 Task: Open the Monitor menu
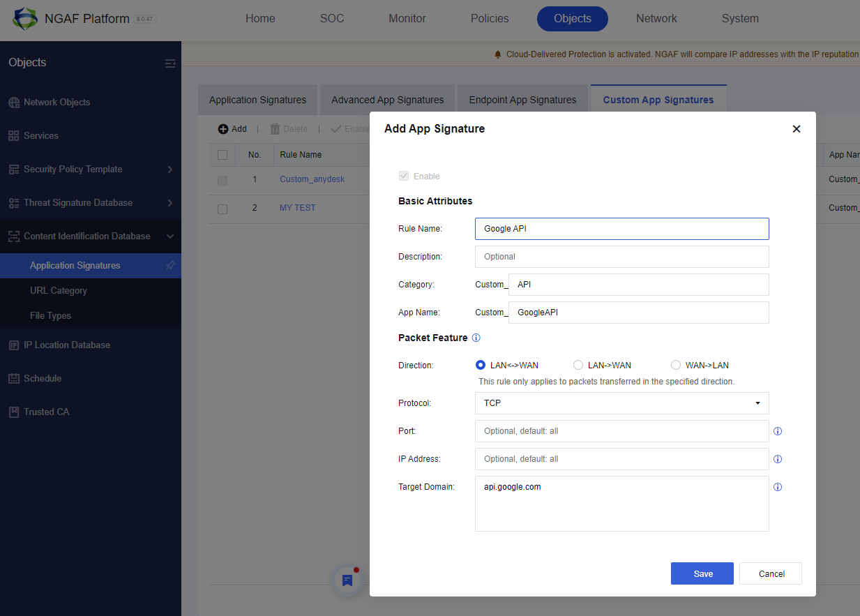pyautogui.click(x=407, y=19)
